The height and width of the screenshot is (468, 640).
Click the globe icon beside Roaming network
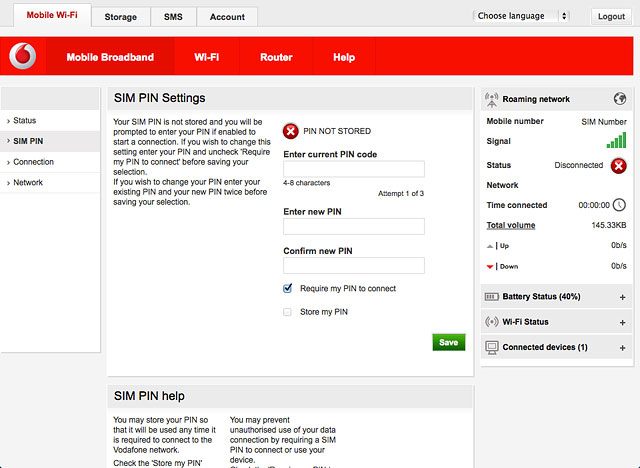tap(620, 98)
